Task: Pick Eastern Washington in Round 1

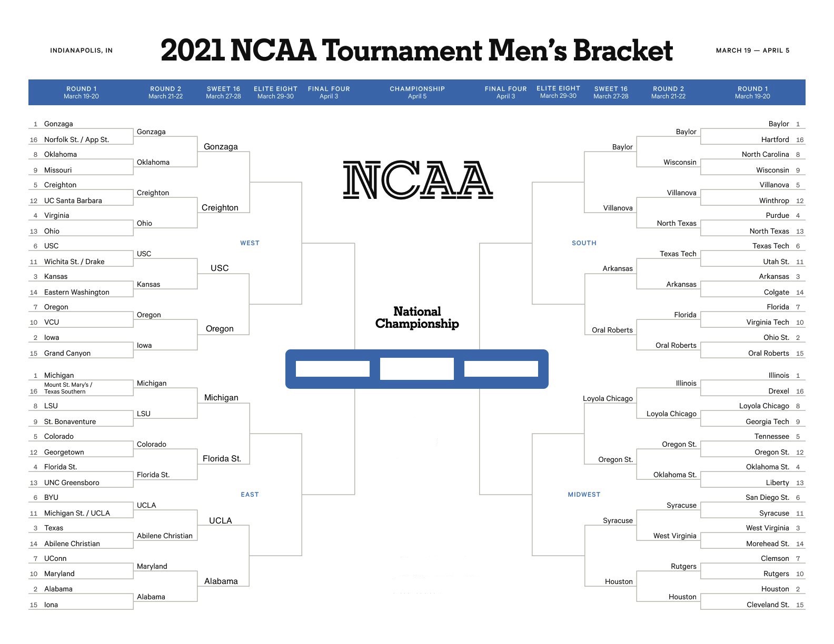Action: [77, 292]
